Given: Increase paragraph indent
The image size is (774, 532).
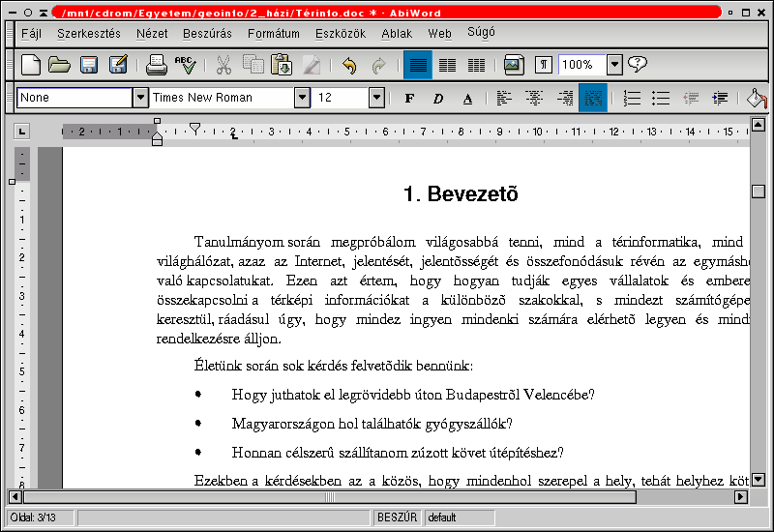Looking at the screenshot, I should pos(720,99).
